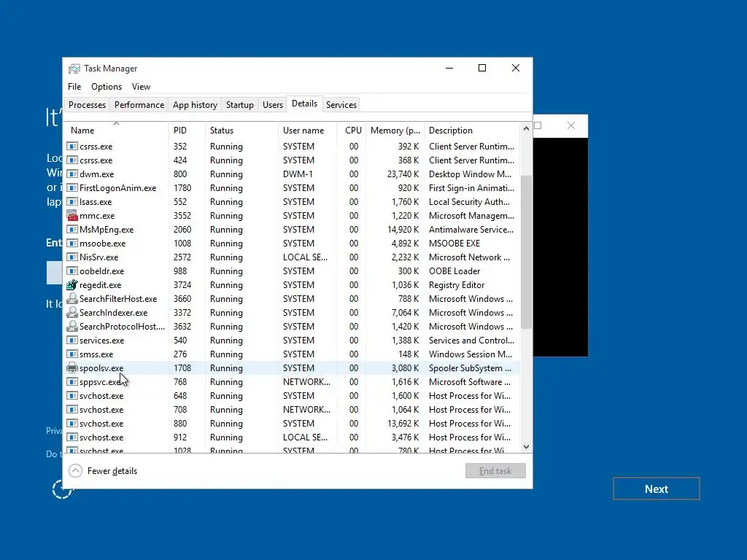Screen dimensions: 747x560
Task: Click the '14,920 K' memory value
Action: (x=403, y=230)
